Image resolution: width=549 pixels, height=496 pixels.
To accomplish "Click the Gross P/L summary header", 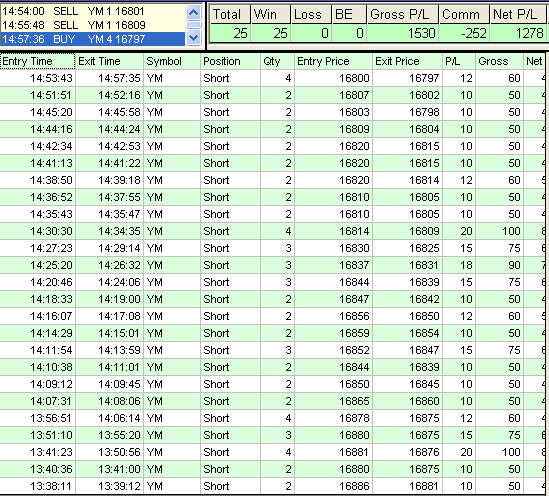I will [x=403, y=14].
